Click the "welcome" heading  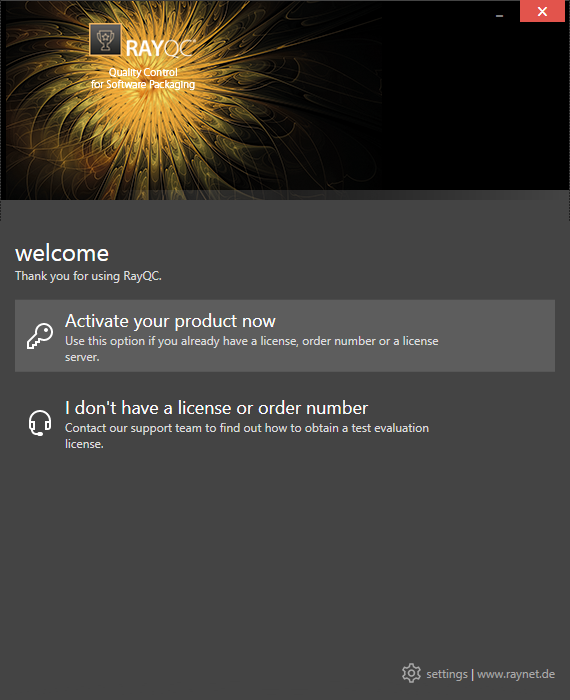click(62, 254)
